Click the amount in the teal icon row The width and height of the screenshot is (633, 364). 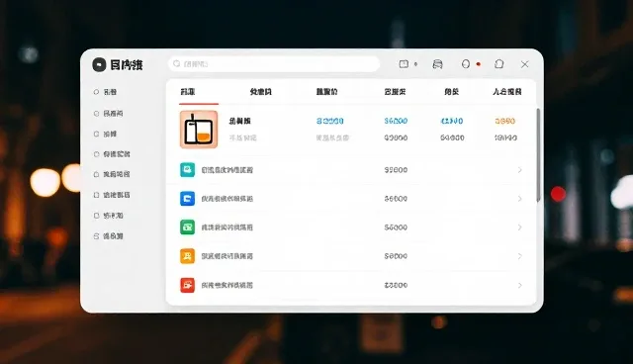[396, 170]
